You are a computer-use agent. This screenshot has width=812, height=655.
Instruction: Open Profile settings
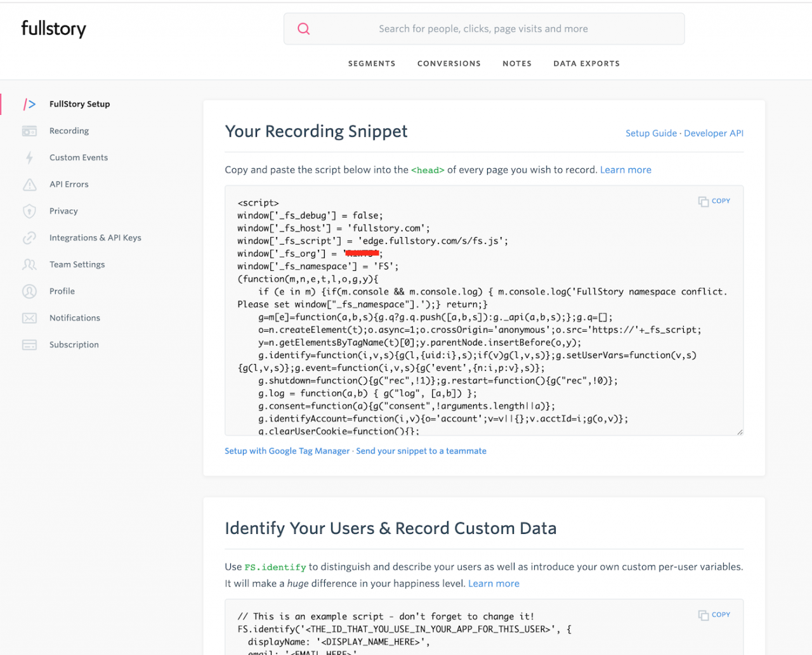[62, 290]
